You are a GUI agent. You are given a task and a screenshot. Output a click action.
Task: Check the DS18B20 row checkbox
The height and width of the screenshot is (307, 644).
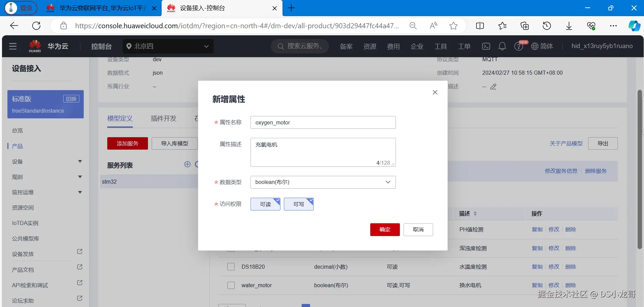tap(231, 267)
